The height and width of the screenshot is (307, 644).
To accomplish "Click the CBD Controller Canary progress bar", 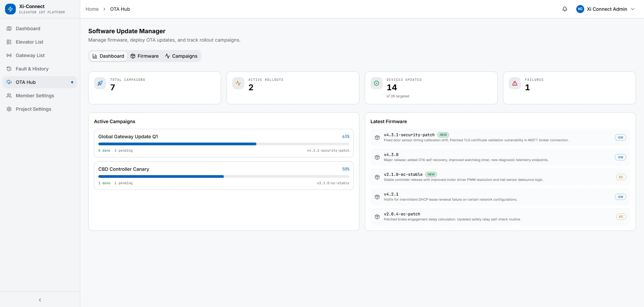I will (224, 176).
